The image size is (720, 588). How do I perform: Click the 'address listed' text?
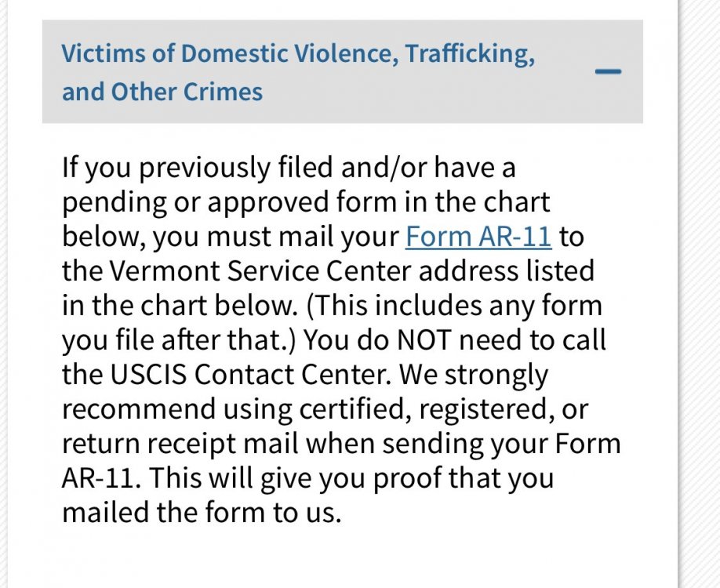[x=507, y=270]
